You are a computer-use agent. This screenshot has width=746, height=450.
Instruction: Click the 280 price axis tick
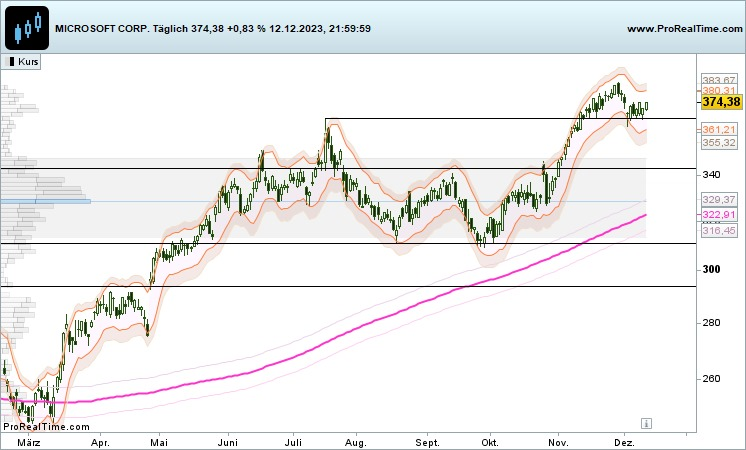click(x=711, y=323)
